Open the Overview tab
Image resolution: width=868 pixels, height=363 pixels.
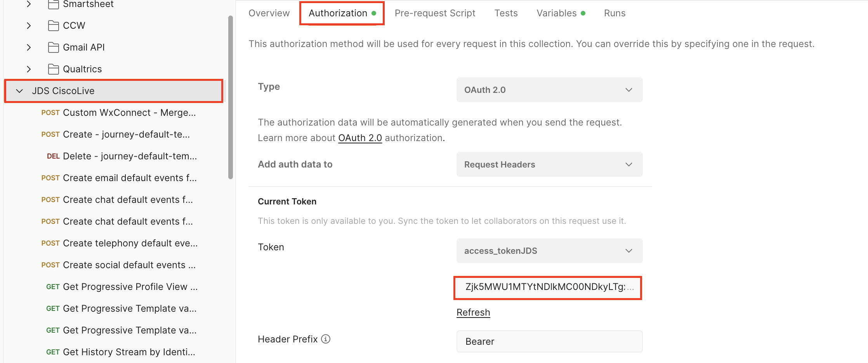click(x=269, y=13)
